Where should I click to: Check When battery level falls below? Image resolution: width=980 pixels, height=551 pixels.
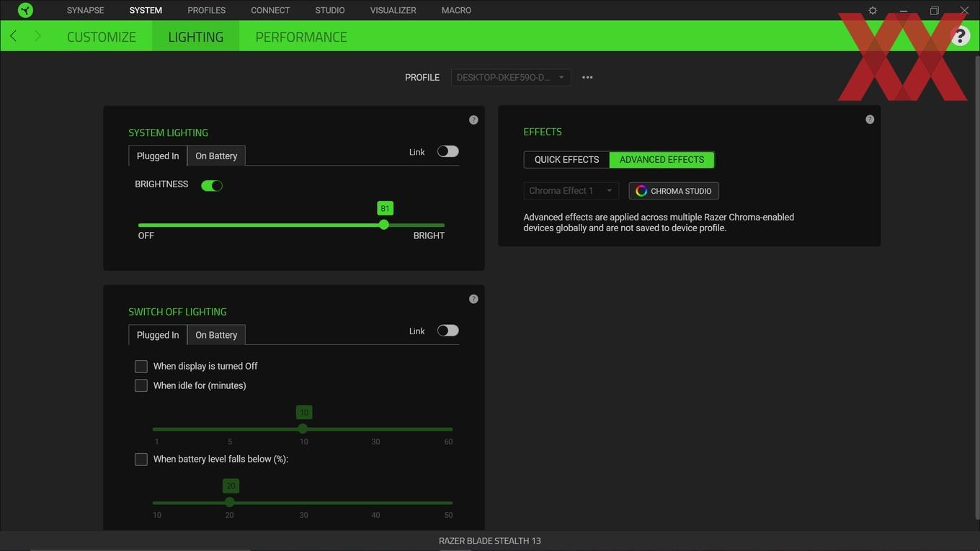coord(141,460)
